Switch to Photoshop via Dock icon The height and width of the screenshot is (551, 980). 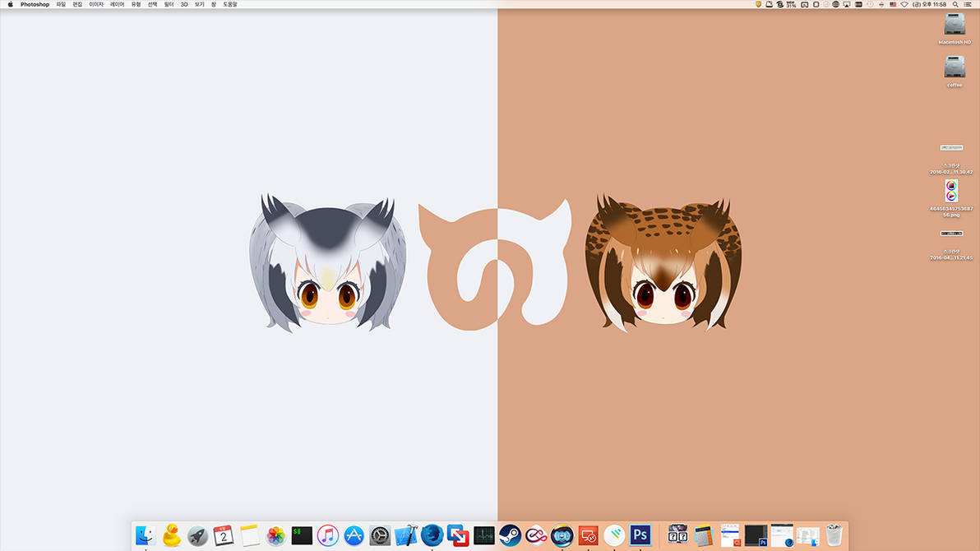640,535
